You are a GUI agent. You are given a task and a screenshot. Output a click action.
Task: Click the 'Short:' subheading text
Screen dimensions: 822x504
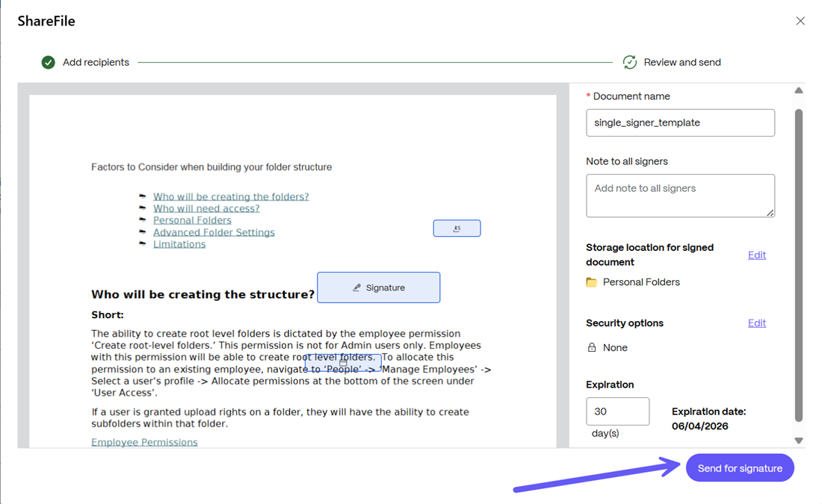[x=108, y=315]
